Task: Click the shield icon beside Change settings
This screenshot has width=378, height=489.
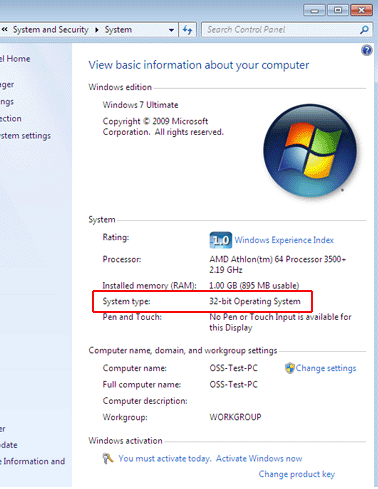Action: point(290,368)
